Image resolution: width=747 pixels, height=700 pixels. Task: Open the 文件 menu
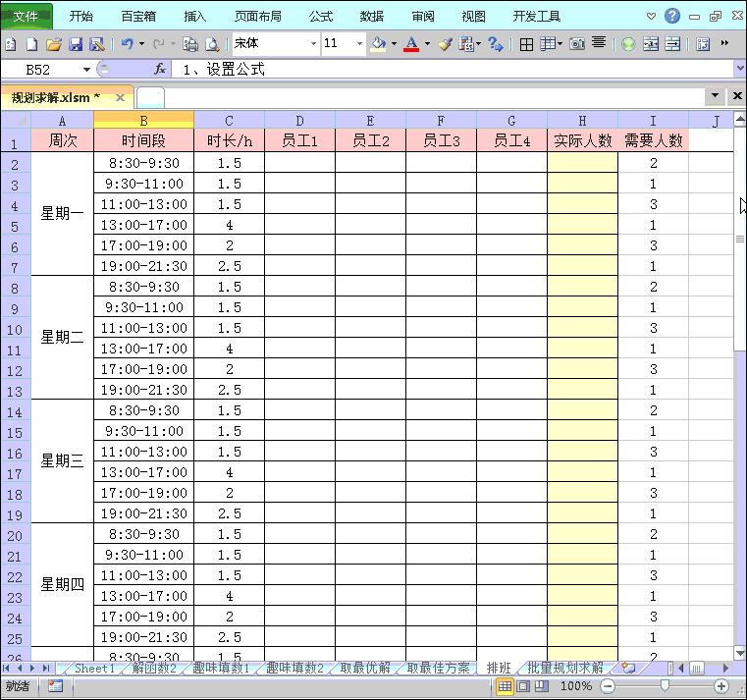27,17
